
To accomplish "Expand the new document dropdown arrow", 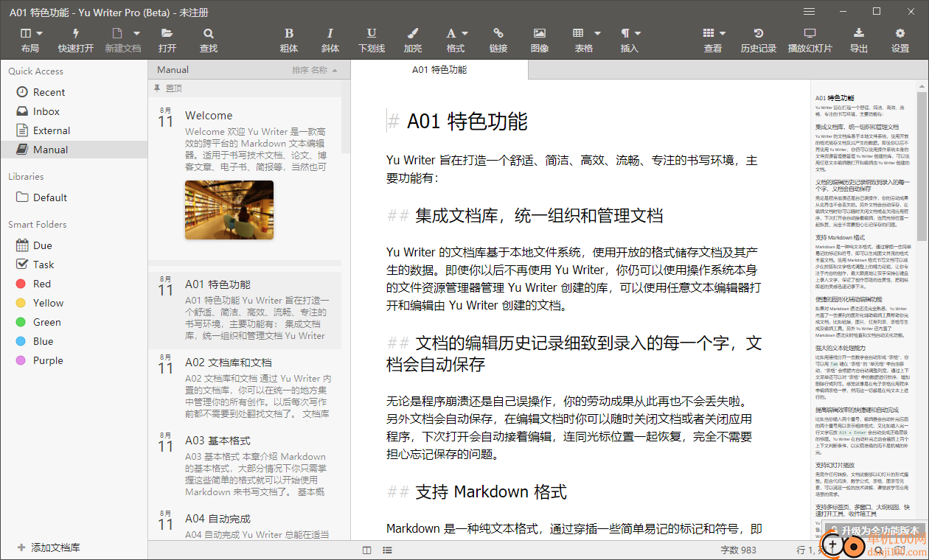I will pyautogui.click(x=136, y=33).
